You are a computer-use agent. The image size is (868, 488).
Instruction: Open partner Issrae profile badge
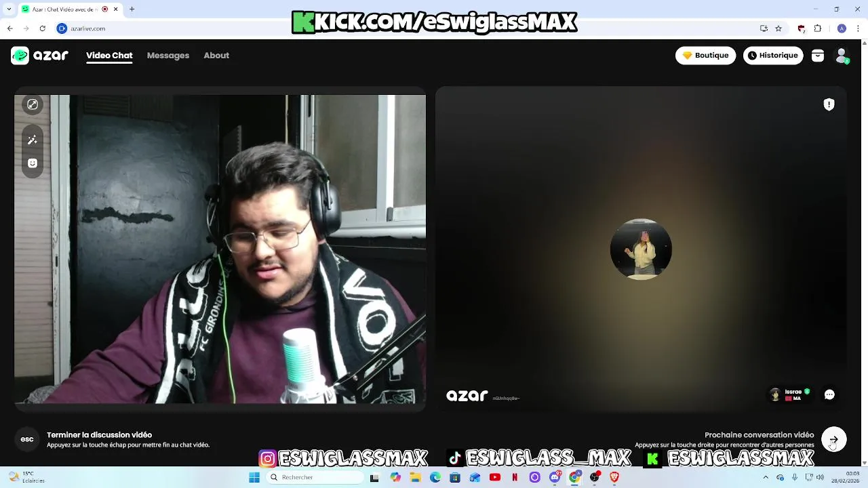pyautogui.click(x=791, y=394)
